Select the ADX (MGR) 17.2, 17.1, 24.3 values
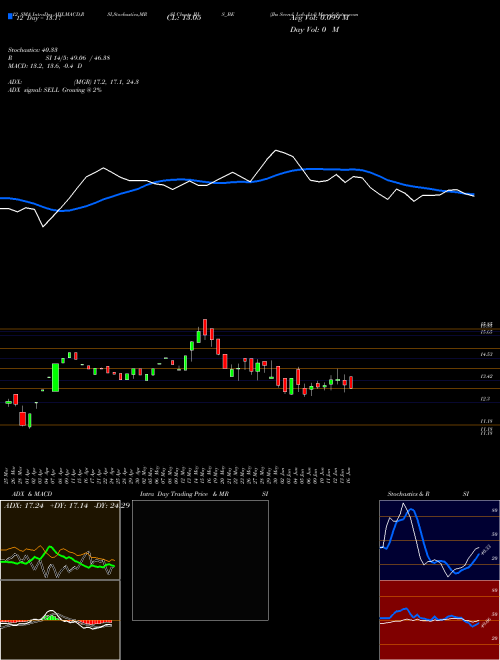Image resolution: width=500 pixels, height=660 pixels. click(73, 82)
